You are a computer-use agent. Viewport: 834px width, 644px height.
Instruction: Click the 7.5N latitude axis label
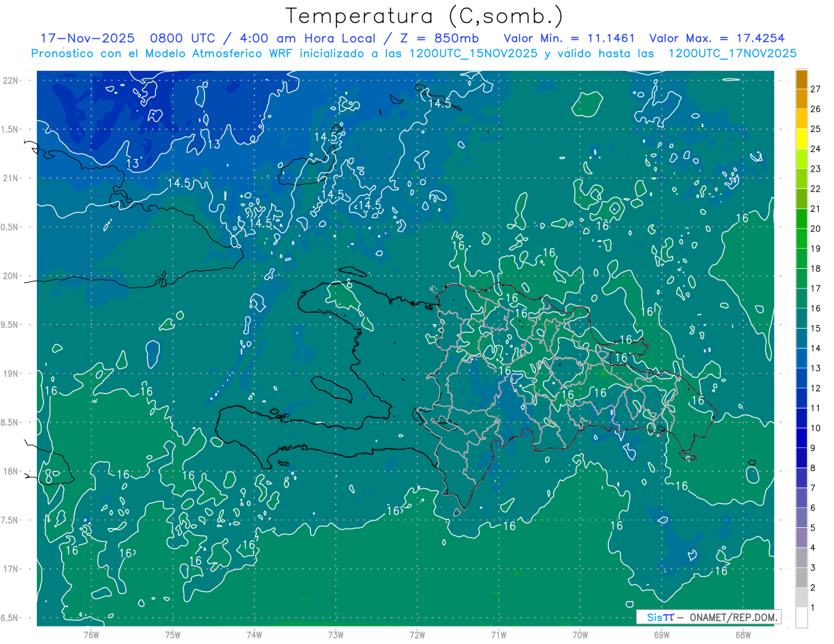pyautogui.click(x=10, y=520)
